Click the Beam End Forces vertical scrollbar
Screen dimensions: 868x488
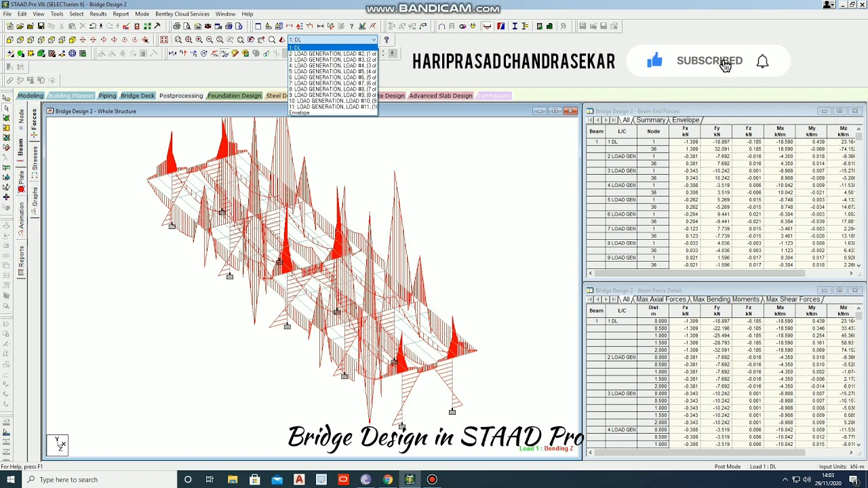[x=859, y=197]
